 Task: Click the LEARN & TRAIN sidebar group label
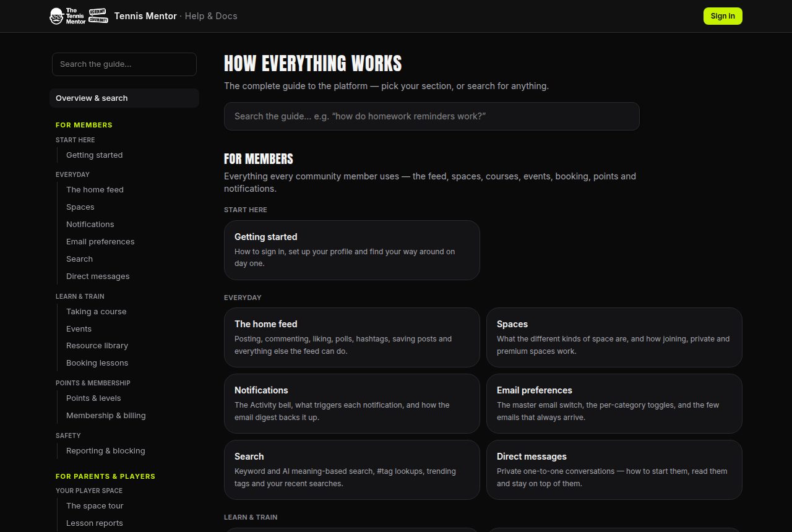coord(80,296)
